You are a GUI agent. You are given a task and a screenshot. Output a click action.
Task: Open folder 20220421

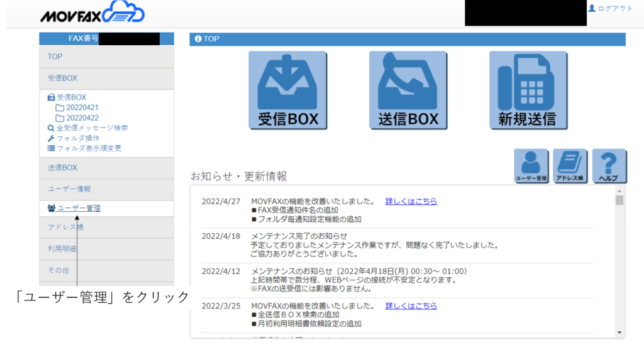coord(82,107)
